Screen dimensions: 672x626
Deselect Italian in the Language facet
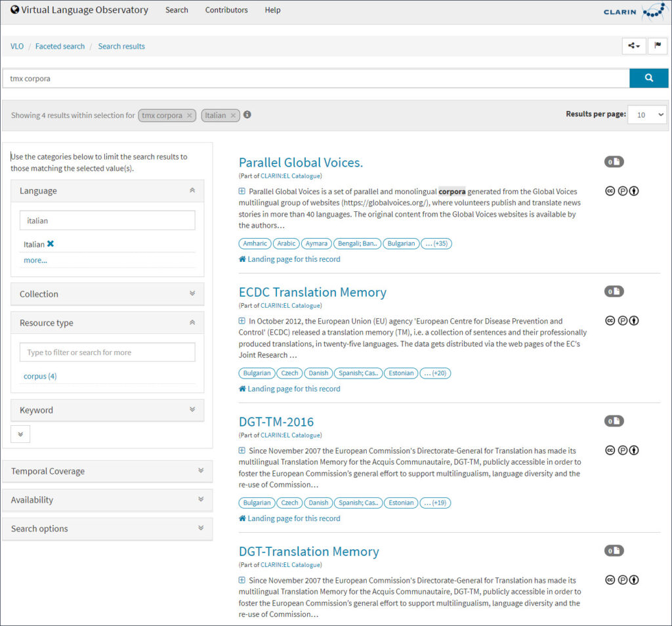click(x=51, y=244)
